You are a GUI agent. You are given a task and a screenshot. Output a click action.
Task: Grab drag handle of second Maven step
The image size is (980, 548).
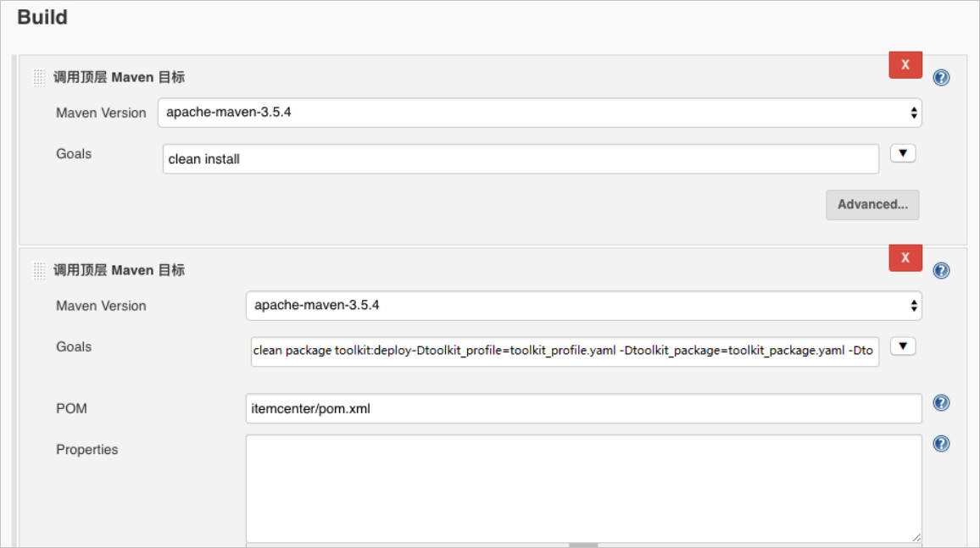(39, 270)
